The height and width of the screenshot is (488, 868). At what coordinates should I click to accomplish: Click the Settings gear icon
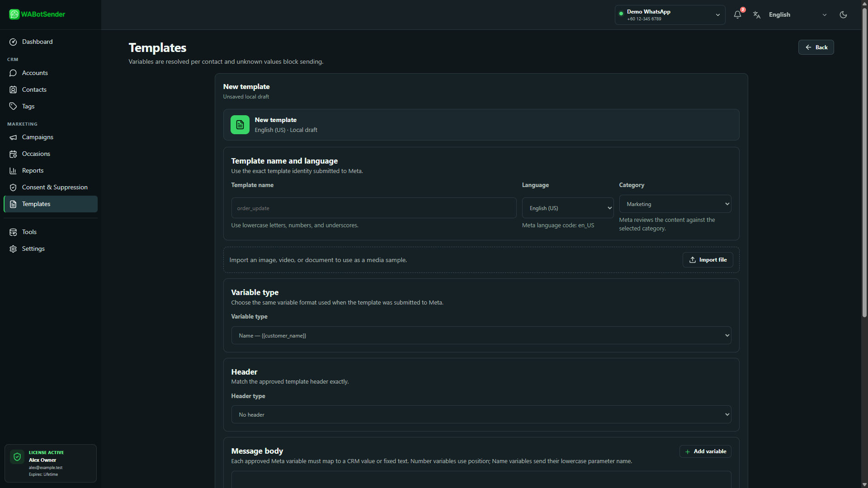[x=13, y=249]
